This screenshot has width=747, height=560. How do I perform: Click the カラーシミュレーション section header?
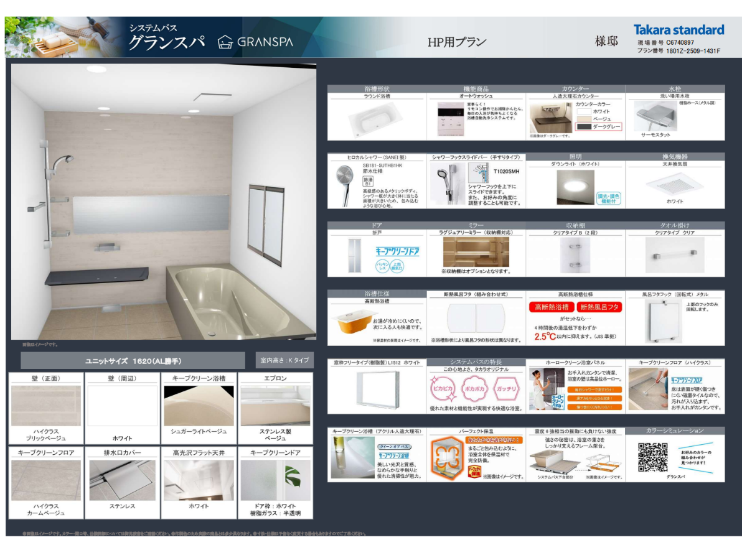(x=675, y=431)
